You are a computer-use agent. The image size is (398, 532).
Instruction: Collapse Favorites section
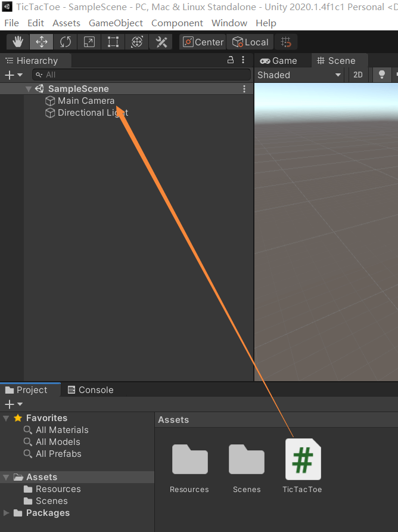pos(6,418)
